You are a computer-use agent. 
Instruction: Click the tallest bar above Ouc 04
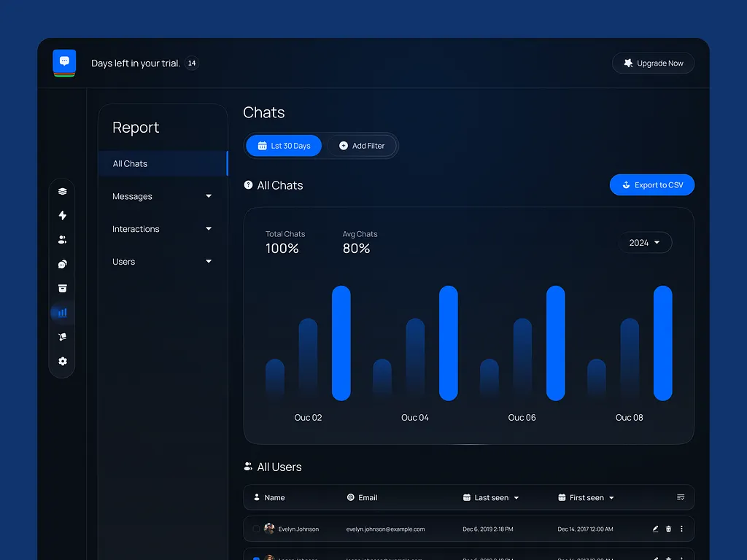coord(448,343)
